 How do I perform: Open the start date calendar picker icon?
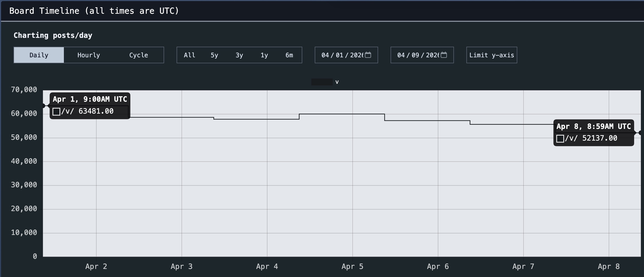coord(368,55)
